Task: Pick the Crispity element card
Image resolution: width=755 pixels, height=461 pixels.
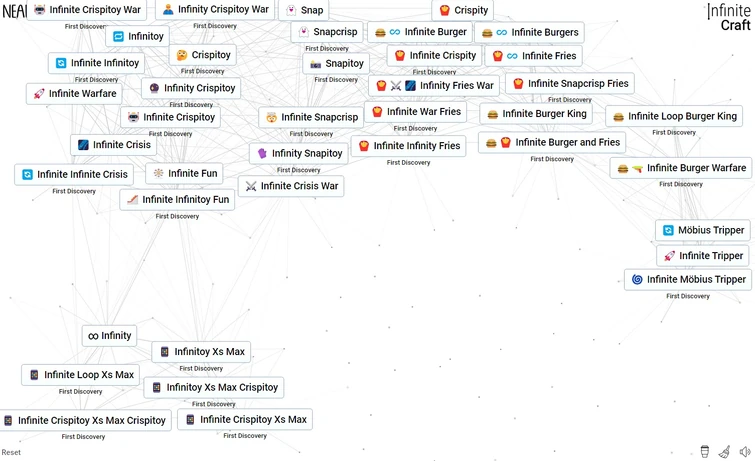Action: coord(463,10)
